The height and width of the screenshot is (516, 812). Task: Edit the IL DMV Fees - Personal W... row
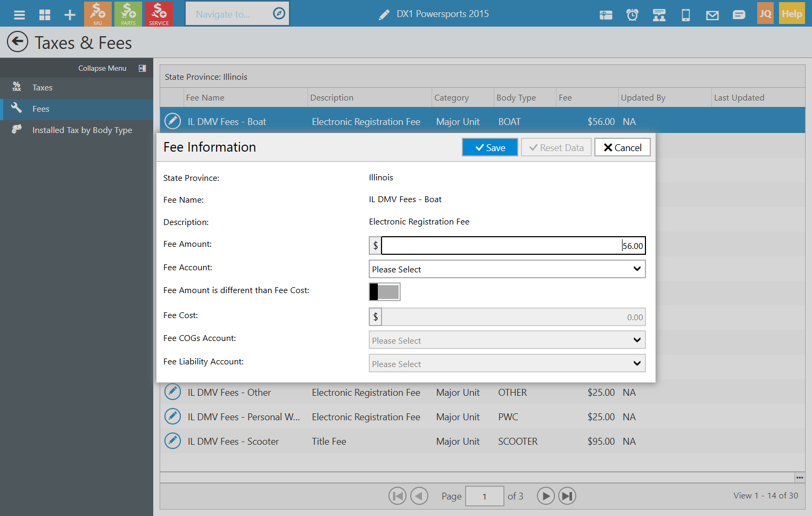[x=172, y=416]
